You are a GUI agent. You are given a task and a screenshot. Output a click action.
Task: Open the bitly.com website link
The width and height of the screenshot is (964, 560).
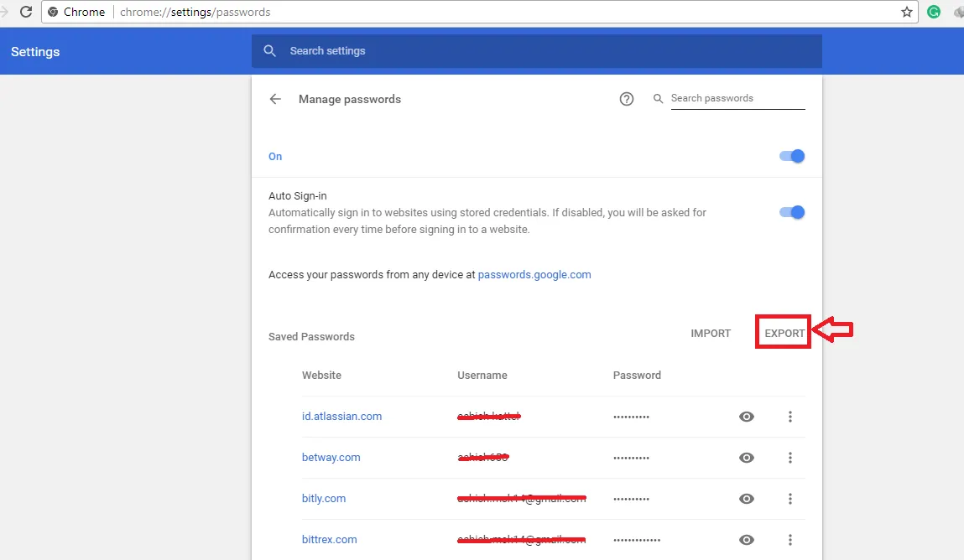(x=323, y=499)
